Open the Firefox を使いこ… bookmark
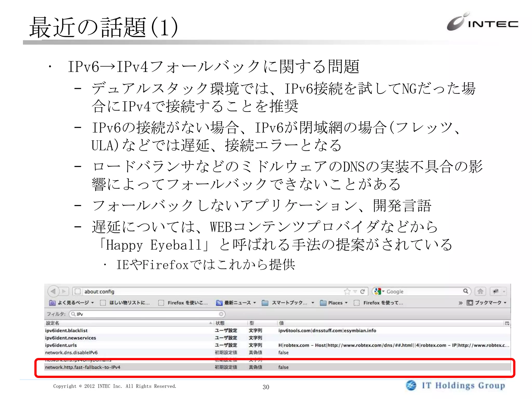 (x=183, y=303)
